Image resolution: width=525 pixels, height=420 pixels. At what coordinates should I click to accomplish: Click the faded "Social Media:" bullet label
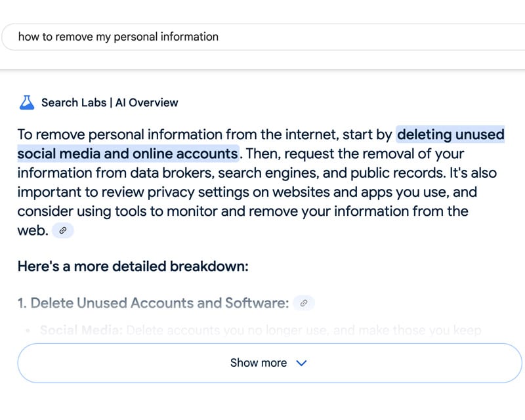81,331
